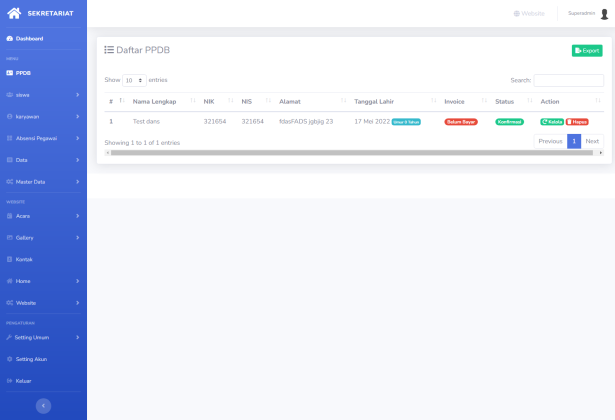This screenshot has width=615, height=420.
Task: Click the SEKRETARIAT home logo icon
Action: (14, 13)
